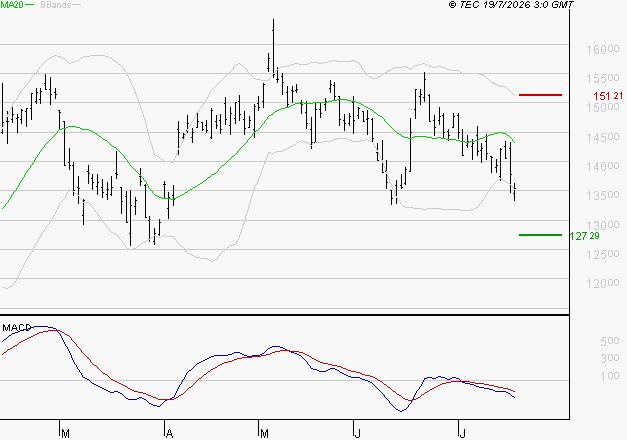Click the red resistance level line

click(x=540, y=95)
